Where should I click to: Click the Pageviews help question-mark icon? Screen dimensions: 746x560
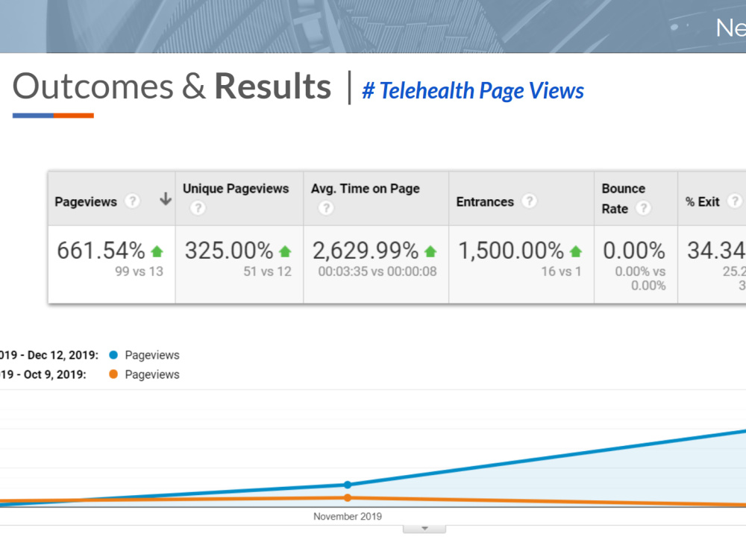pos(132,201)
